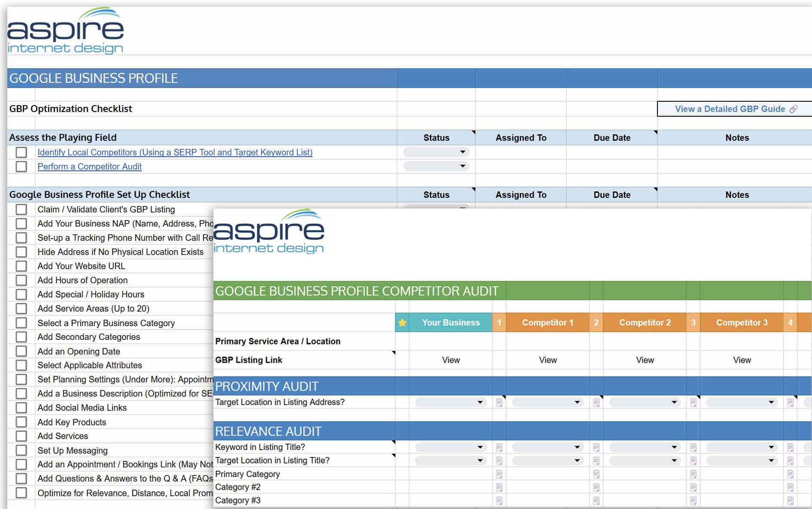This screenshot has width=812, height=509.
Task: Click the Competitor 1 column header
Action: (547, 323)
